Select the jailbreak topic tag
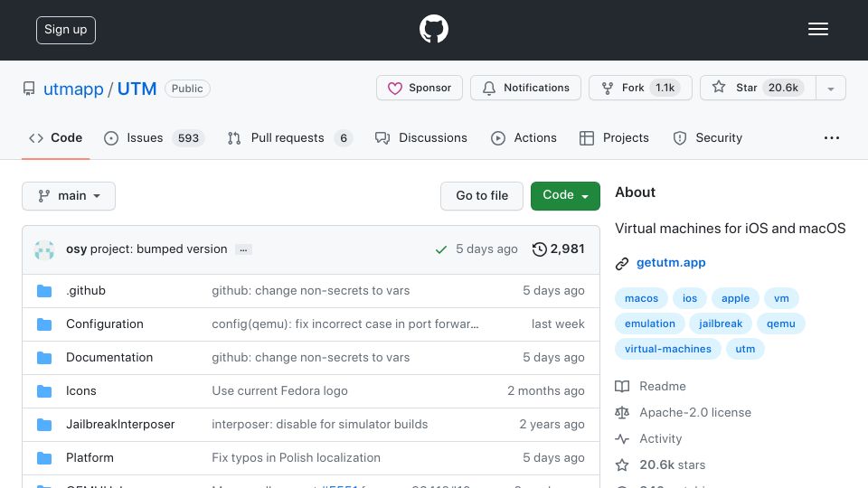868x488 pixels. point(721,324)
